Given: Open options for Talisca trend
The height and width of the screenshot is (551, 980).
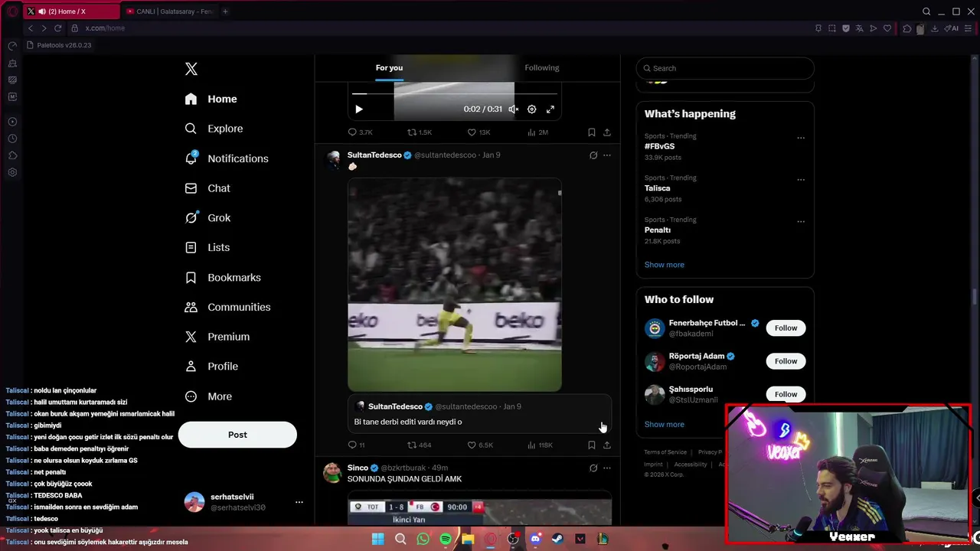Looking at the screenshot, I should click(801, 180).
